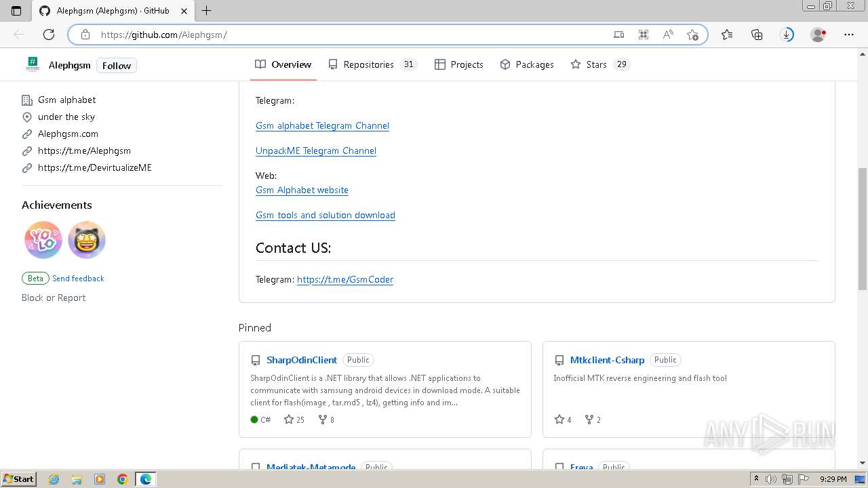Open the https://t.me/DevirtualizeME sidebar link

95,167
